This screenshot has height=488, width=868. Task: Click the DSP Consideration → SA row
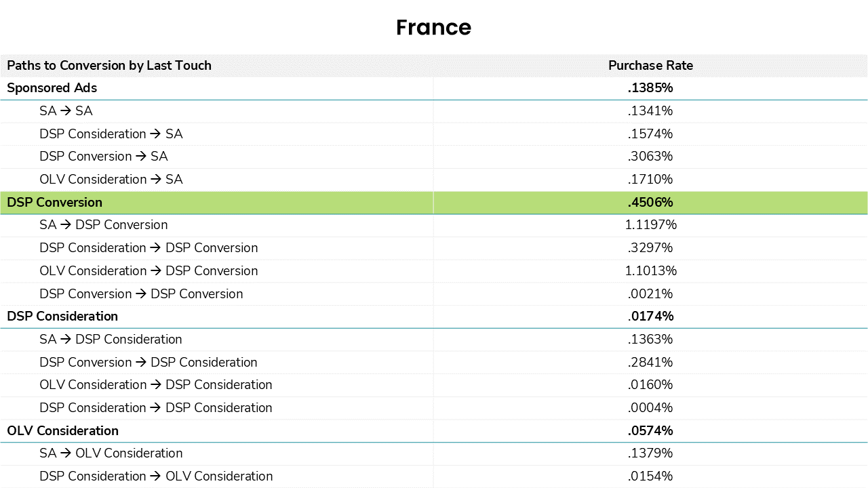click(434, 134)
